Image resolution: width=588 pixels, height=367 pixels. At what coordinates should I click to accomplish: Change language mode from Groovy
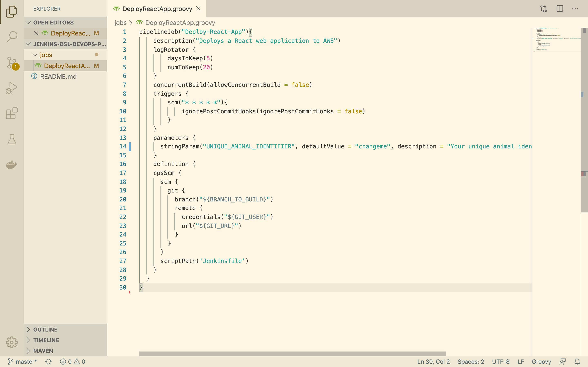click(541, 362)
